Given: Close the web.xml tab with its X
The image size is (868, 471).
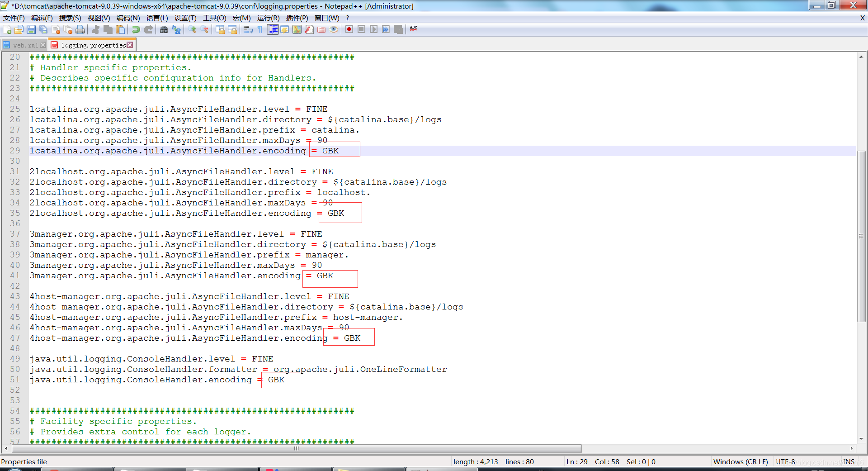Looking at the screenshot, I should click(x=43, y=45).
